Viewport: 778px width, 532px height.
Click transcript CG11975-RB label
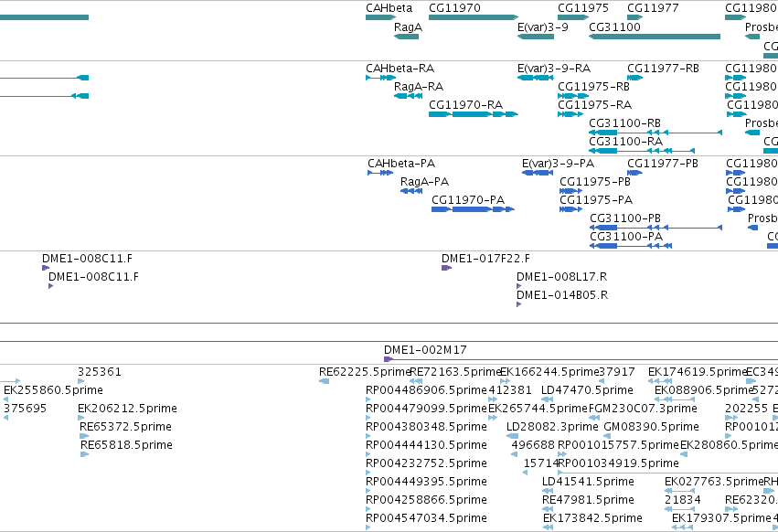(593, 87)
